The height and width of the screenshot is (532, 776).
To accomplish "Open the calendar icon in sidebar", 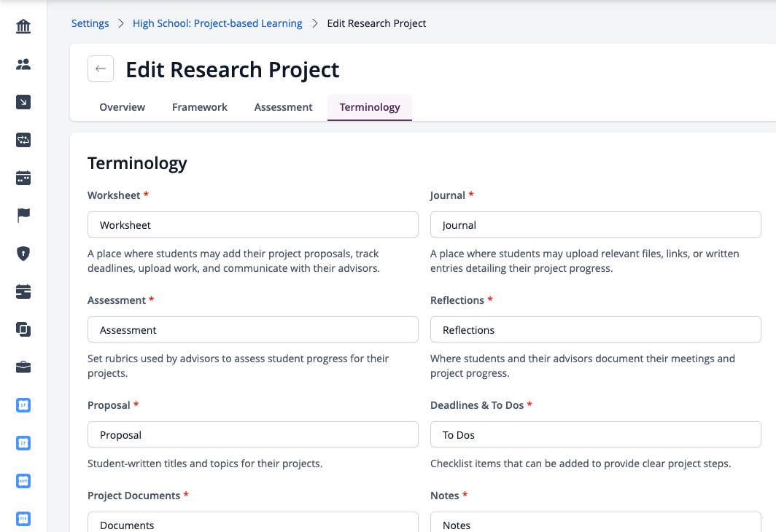I will 23,178.
